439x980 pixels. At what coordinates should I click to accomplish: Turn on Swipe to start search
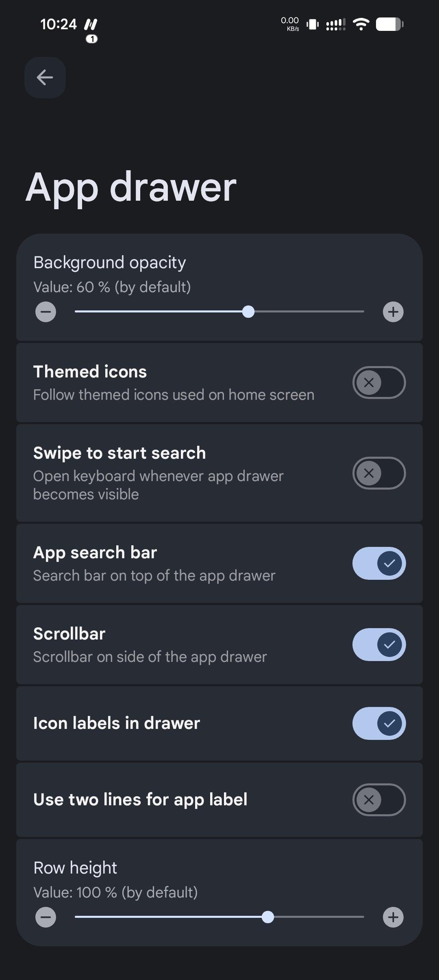pos(379,473)
